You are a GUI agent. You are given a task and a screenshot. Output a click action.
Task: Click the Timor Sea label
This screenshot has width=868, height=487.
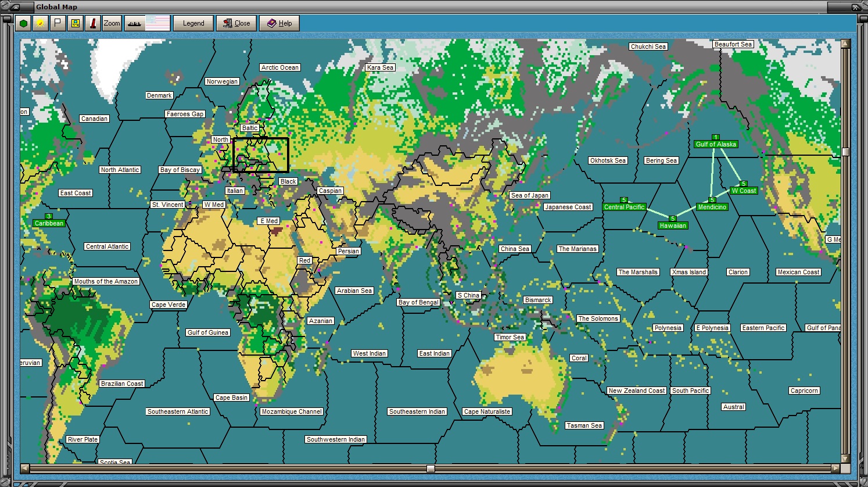(x=510, y=337)
